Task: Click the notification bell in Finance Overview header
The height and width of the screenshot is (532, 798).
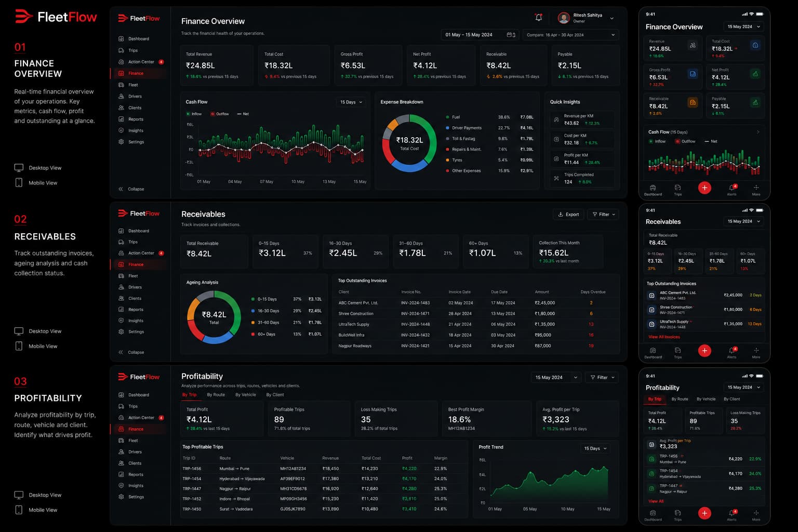Action: [539, 18]
